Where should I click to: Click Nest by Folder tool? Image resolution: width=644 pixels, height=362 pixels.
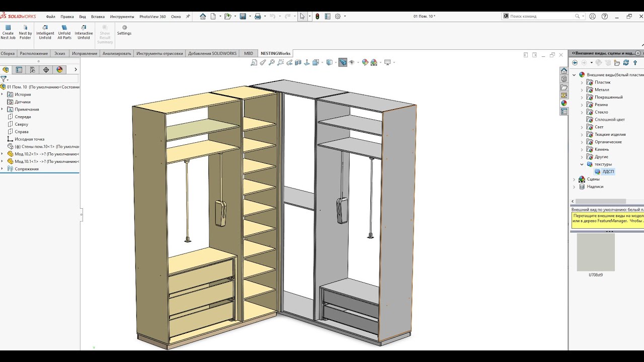pos(25,32)
